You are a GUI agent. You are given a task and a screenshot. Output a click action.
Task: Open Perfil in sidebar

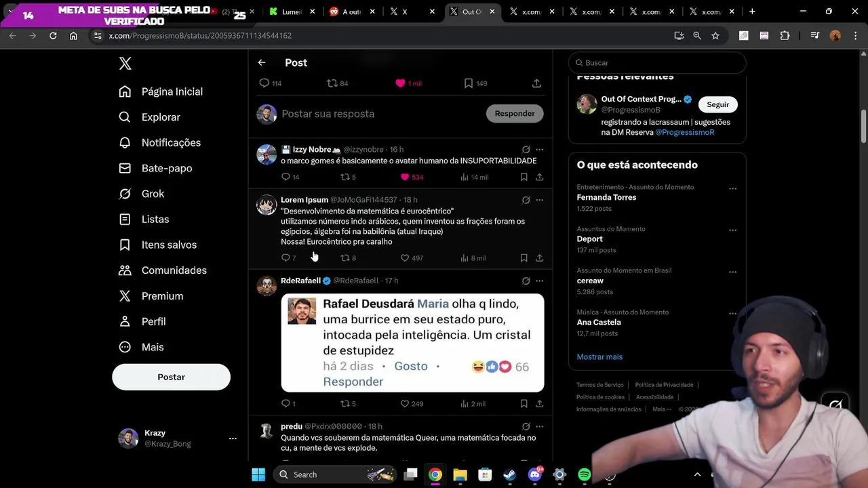click(x=142, y=321)
